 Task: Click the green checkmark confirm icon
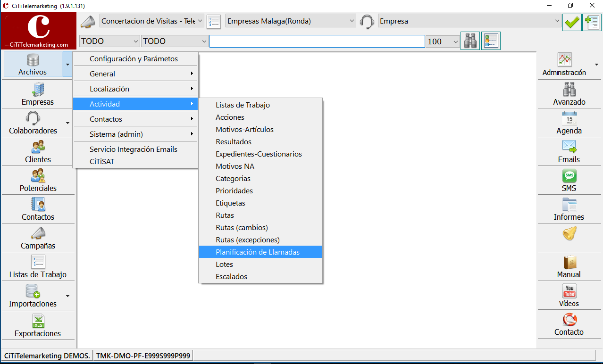click(x=572, y=22)
